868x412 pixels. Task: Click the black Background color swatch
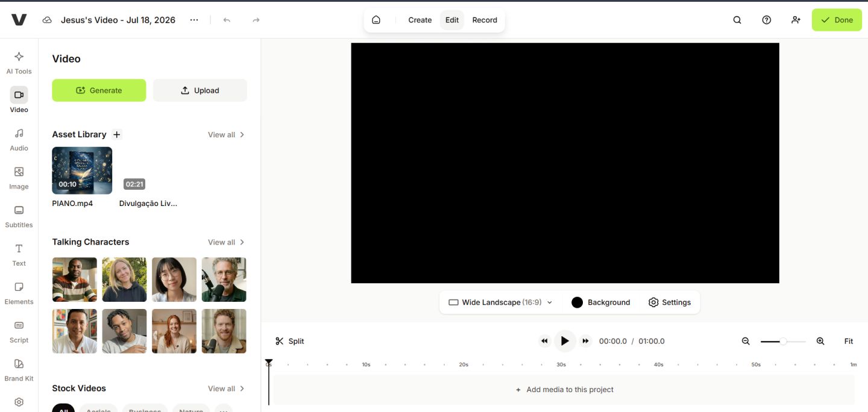pos(577,302)
